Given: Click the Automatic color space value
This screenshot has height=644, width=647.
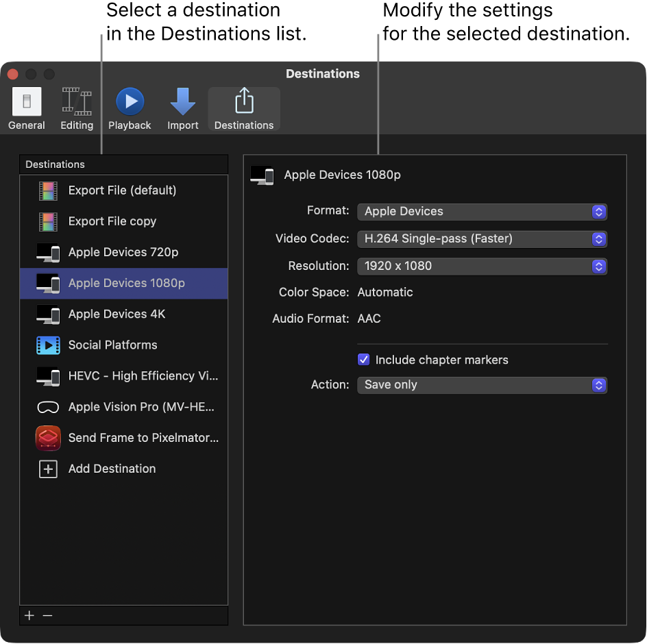Looking at the screenshot, I should point(385,293).
